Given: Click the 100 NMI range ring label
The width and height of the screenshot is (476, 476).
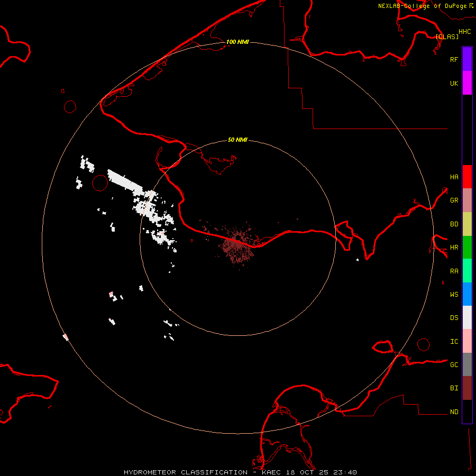Looking at the screenshot, I should [x=237, y=42].
